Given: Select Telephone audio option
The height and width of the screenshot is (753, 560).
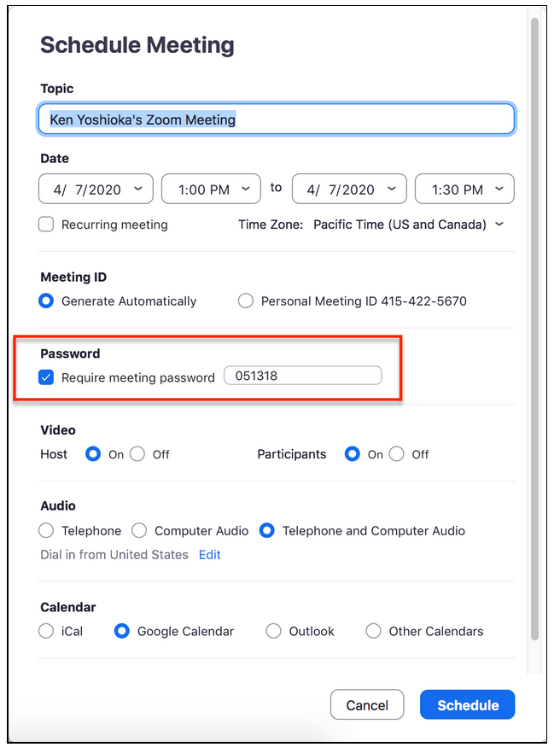Looking at the screenshot, I should pyautogui.click(x=47, y=531).
